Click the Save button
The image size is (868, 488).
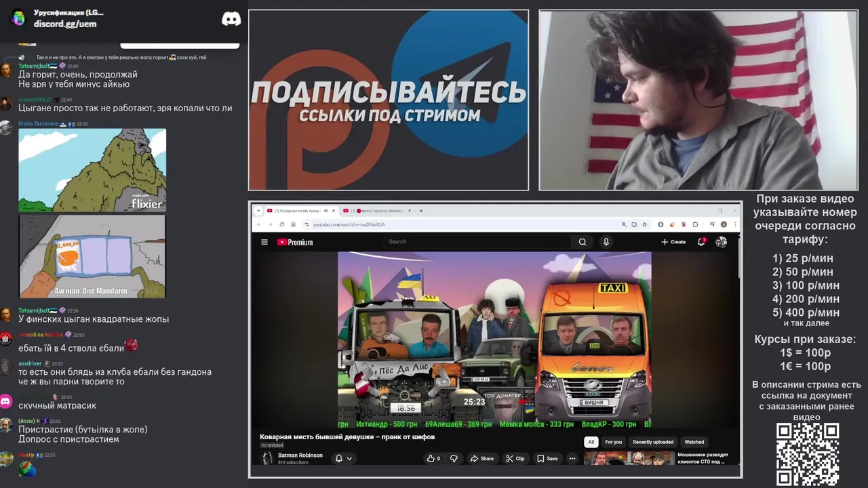547,458
